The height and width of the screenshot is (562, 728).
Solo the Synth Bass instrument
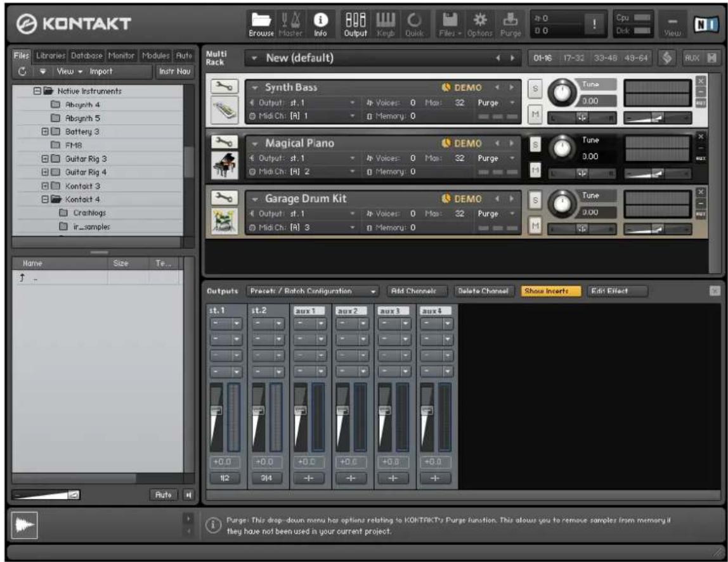click(535, 89)
